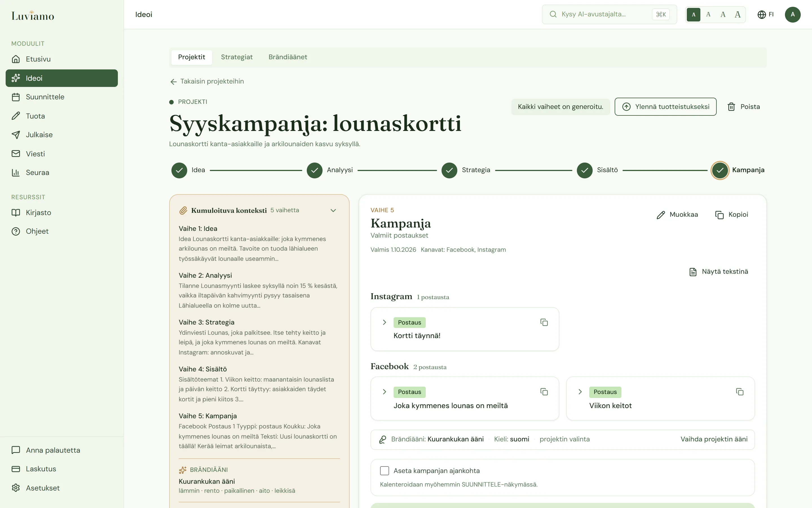Select the largest font size A
The width and height of the screenshot is (812, 508).
click(738, 14)
